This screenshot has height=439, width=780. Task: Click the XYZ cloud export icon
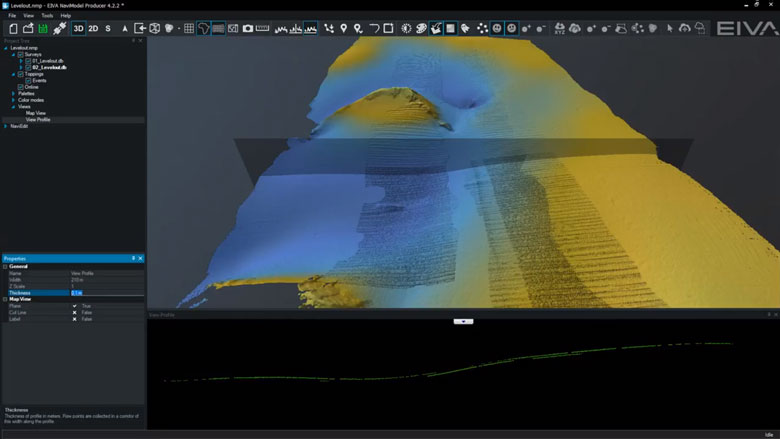tap(559, 28)
